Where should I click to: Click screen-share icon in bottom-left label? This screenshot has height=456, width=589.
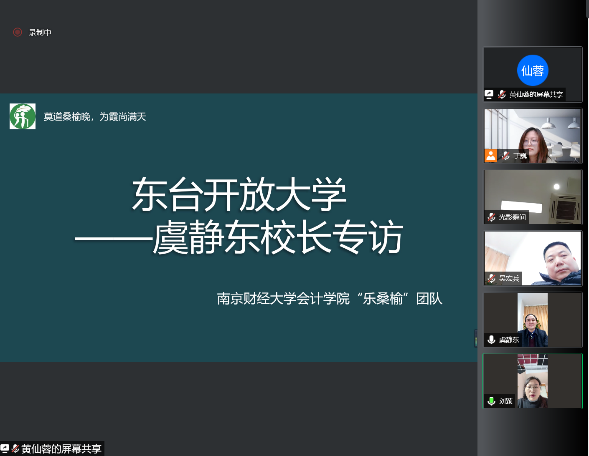(5, 448)
